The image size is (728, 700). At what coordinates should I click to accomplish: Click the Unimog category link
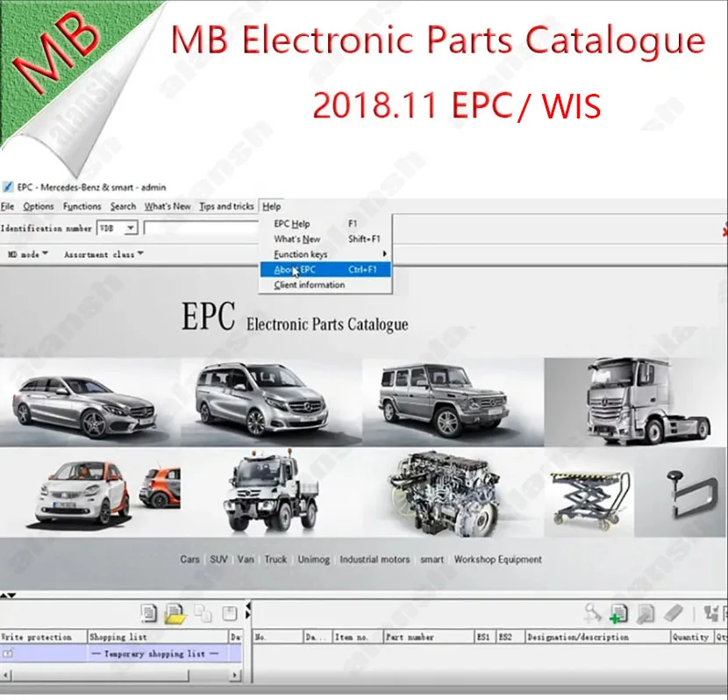(313, 560)
